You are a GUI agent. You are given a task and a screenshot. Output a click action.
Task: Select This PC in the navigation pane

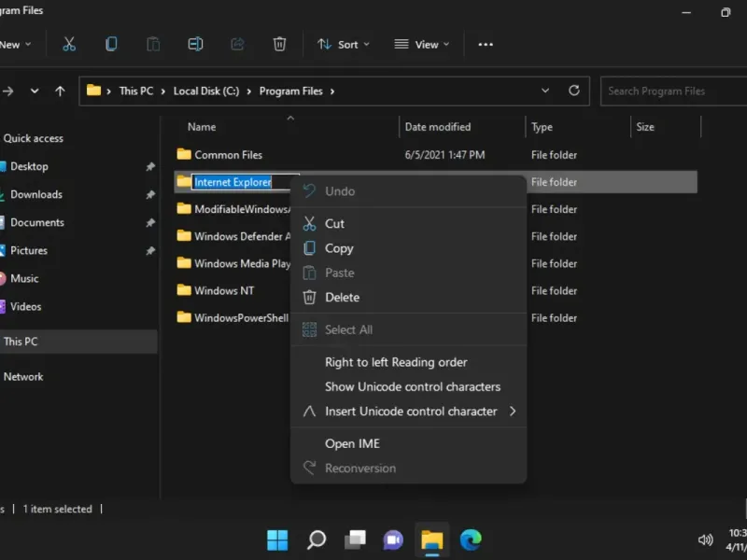tap(78, 342)
